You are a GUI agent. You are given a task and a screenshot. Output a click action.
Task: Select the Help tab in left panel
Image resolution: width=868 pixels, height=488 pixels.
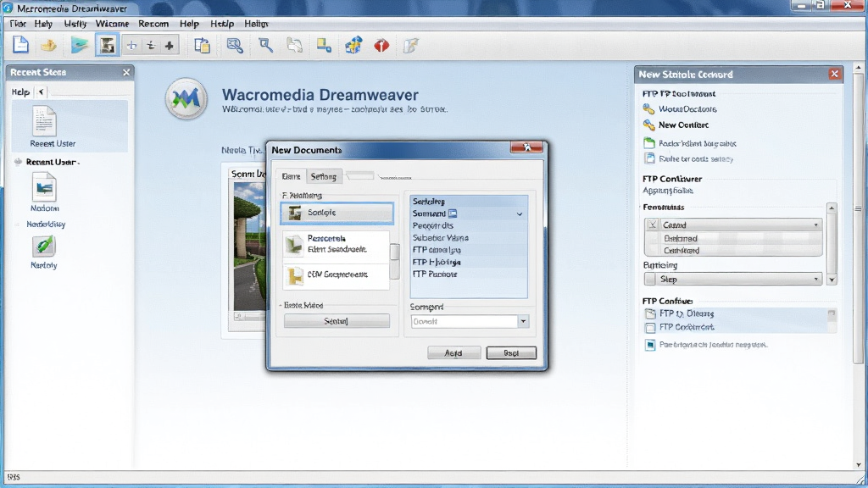click(x=20, y=91)
